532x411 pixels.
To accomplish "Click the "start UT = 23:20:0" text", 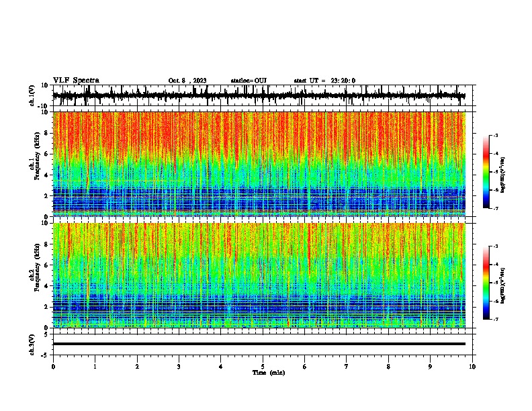I will 324,81.
